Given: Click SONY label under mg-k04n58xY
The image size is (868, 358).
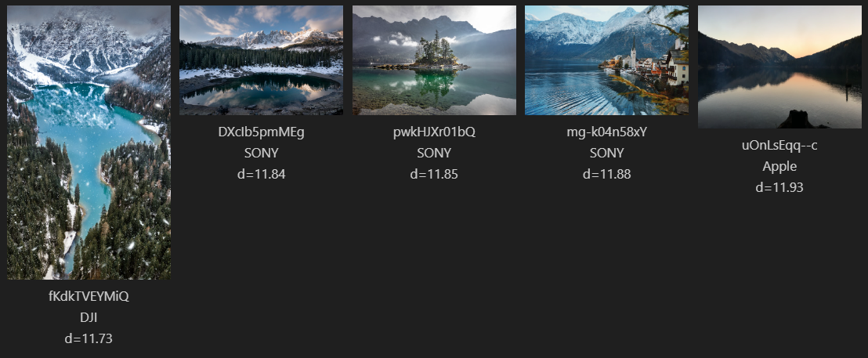Looking at the screenshot, I should pyautogui.click(x=606, y=154).
